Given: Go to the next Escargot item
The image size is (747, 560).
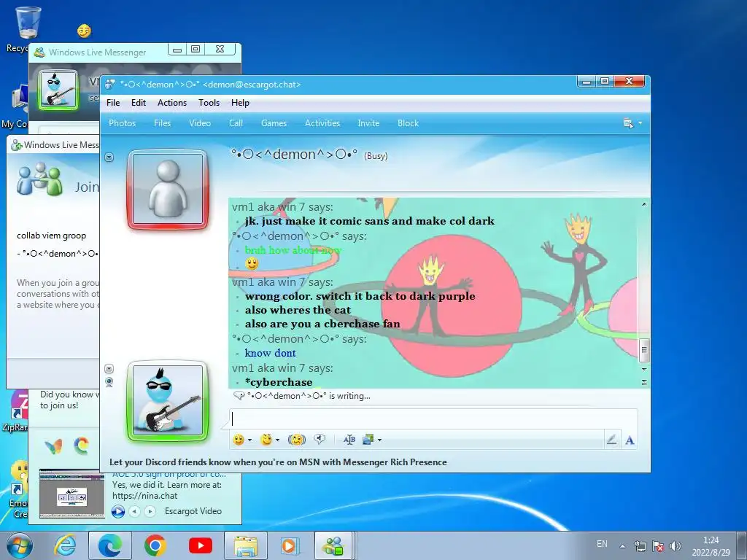Looking at the screenshot, I should (x=150, y=511).
